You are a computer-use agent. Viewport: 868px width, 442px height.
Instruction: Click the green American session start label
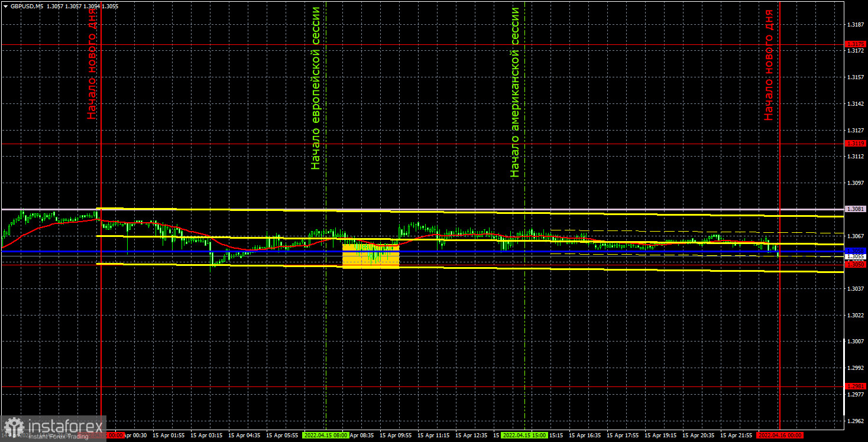(515, 93)
